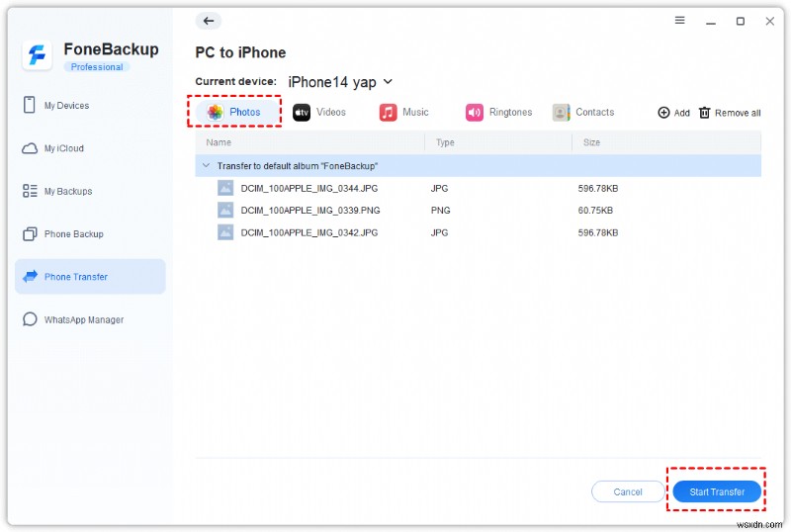The height and width of the screenshot is (532, 791).
Task: Click the Contacts book icon
Action: (x=561, y=112)
